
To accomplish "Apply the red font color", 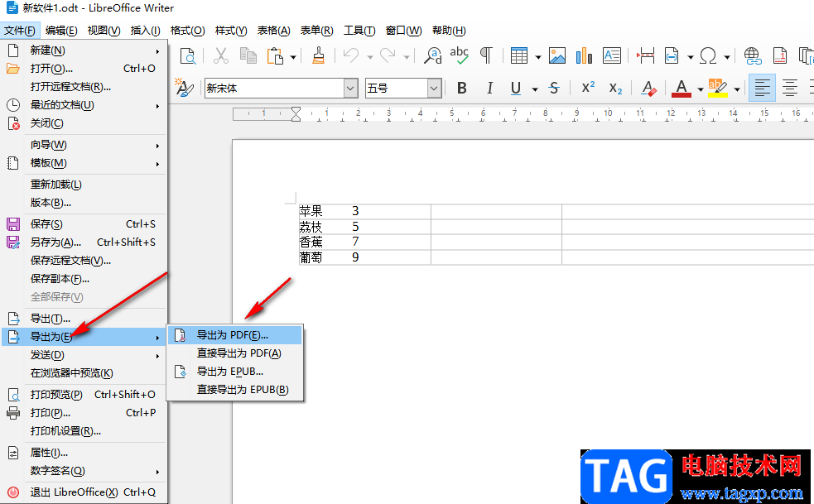I will 682,89.
